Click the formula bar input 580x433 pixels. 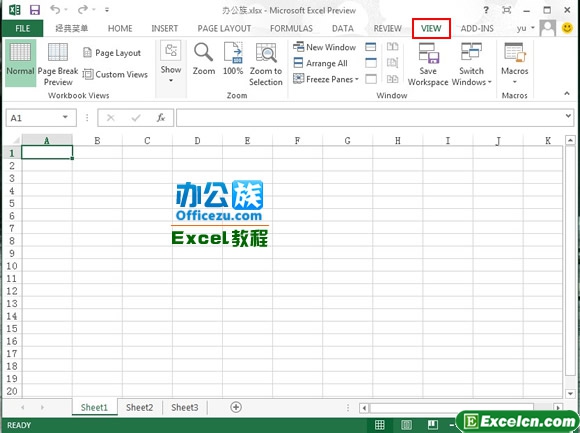point(370,118)
